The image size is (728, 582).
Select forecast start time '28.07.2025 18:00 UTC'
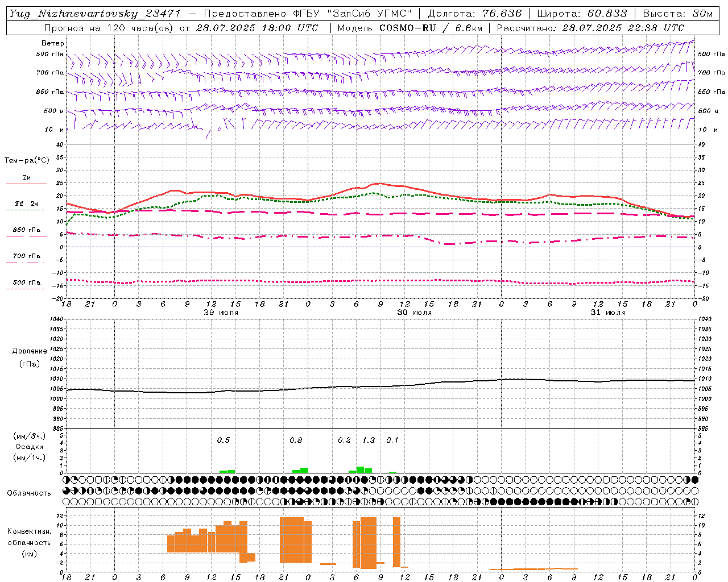257,28
